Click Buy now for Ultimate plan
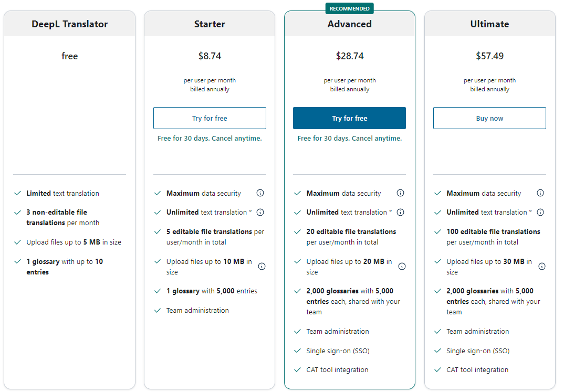The height and width of the screenshot is (392, 564). click(x=489, y=118)
